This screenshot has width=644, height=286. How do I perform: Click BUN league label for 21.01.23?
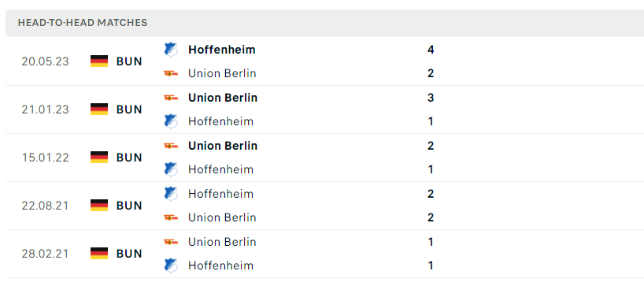point(129,110)
